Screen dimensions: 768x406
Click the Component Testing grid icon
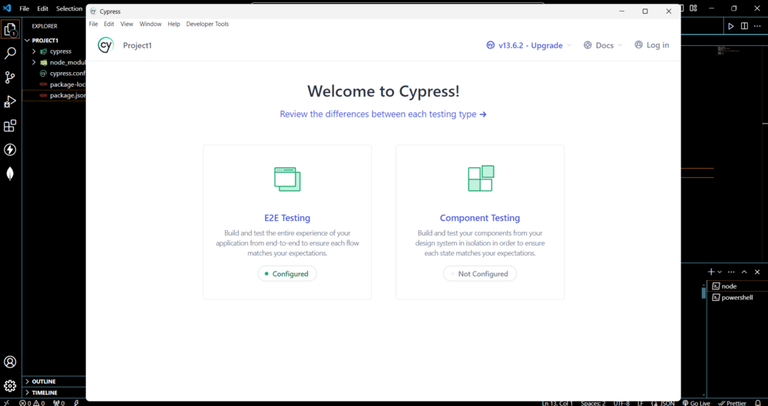(x=480, y=178)
